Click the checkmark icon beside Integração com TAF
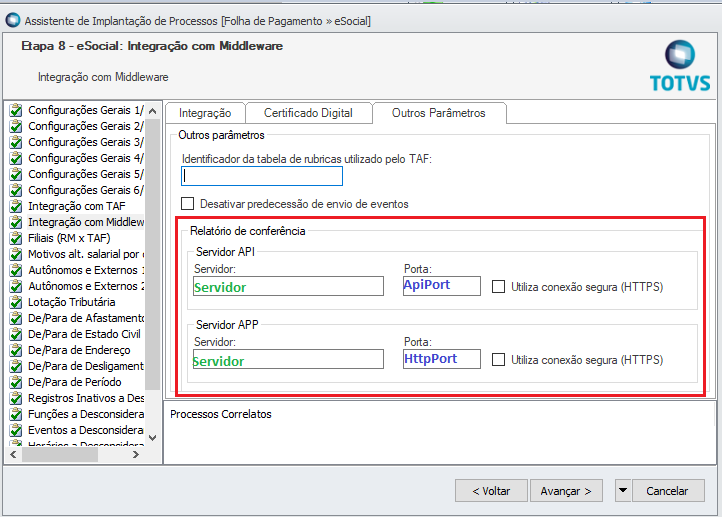This screenshot has width=722, height=517. 16,206
